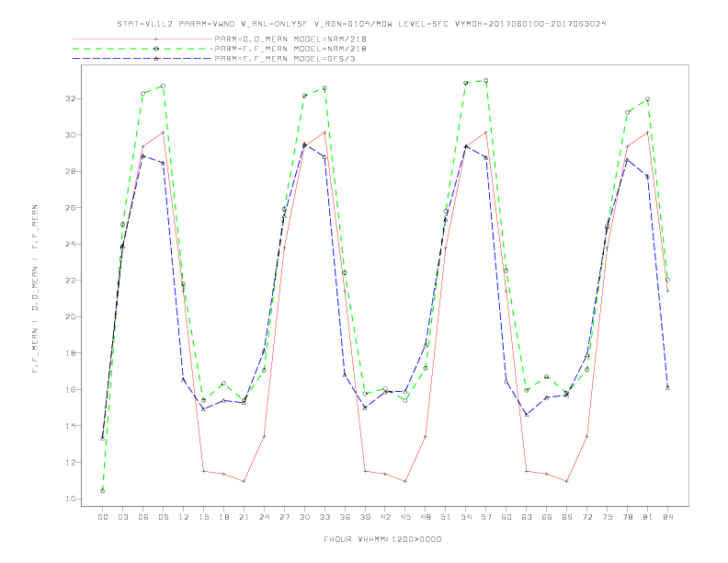Click x-axis forecast hour label 03
The height and width of the screenshot is (563, 728).
(122, 517)
